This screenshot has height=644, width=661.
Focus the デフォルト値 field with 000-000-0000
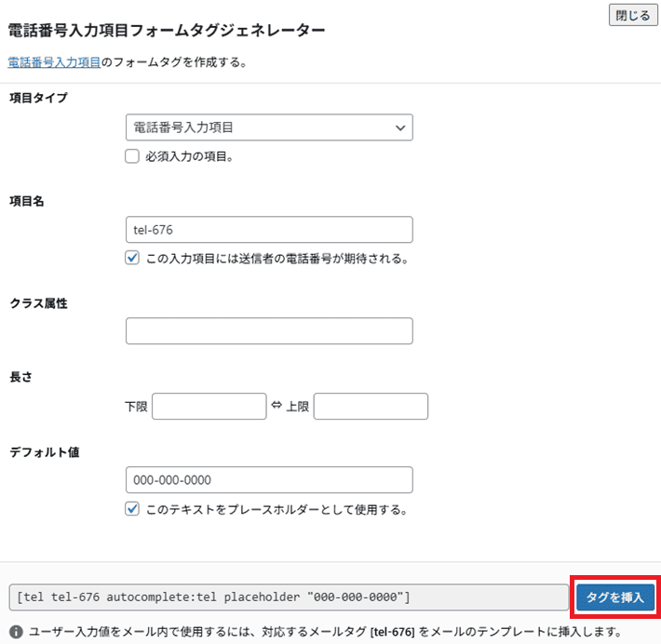click(x=269, y=479)
